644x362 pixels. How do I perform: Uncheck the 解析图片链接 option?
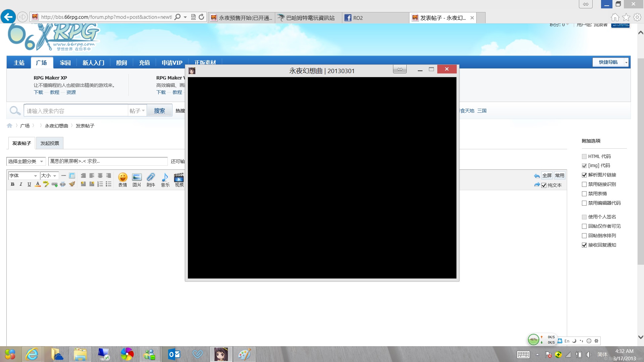pyautogui.click(x=584, y=175)
